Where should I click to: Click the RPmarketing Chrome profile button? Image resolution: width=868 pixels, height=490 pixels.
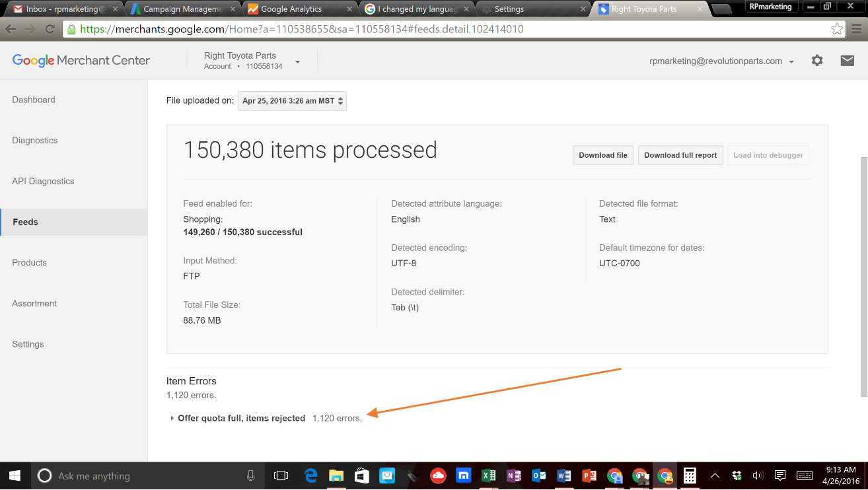[770, 6]
